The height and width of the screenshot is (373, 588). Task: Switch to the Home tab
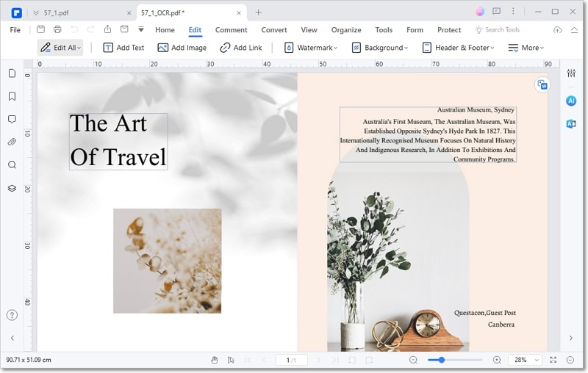coord(165,29)
